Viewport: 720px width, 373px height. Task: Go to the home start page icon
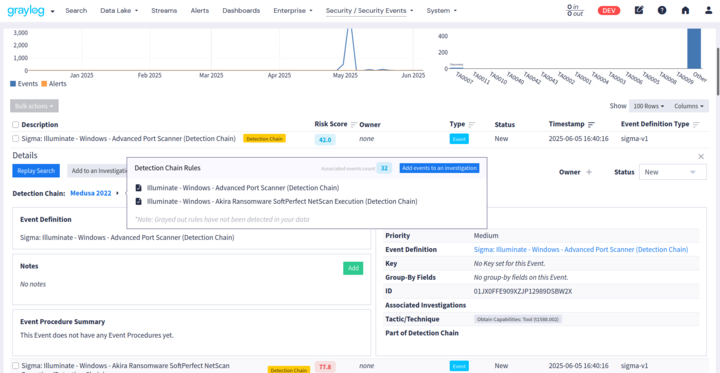(x=685, y=10)
